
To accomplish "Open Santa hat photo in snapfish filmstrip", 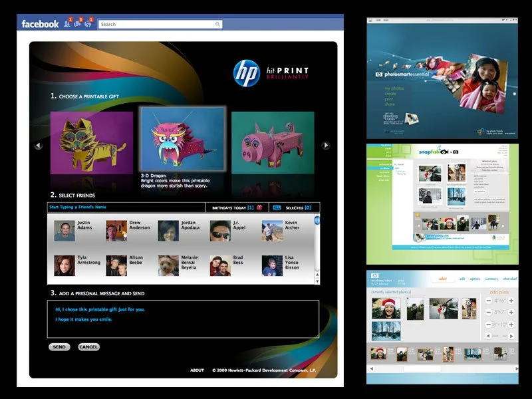I will (447, 223).
